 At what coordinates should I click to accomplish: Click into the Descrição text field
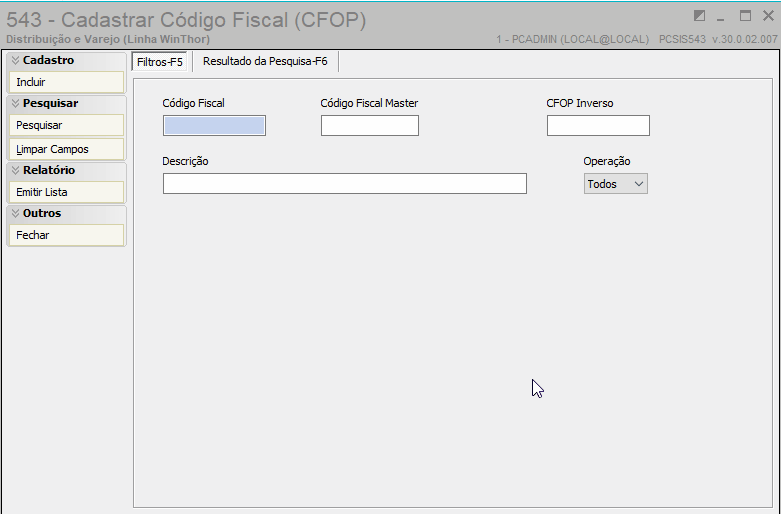pyautogui.click(x=345, y=183)
